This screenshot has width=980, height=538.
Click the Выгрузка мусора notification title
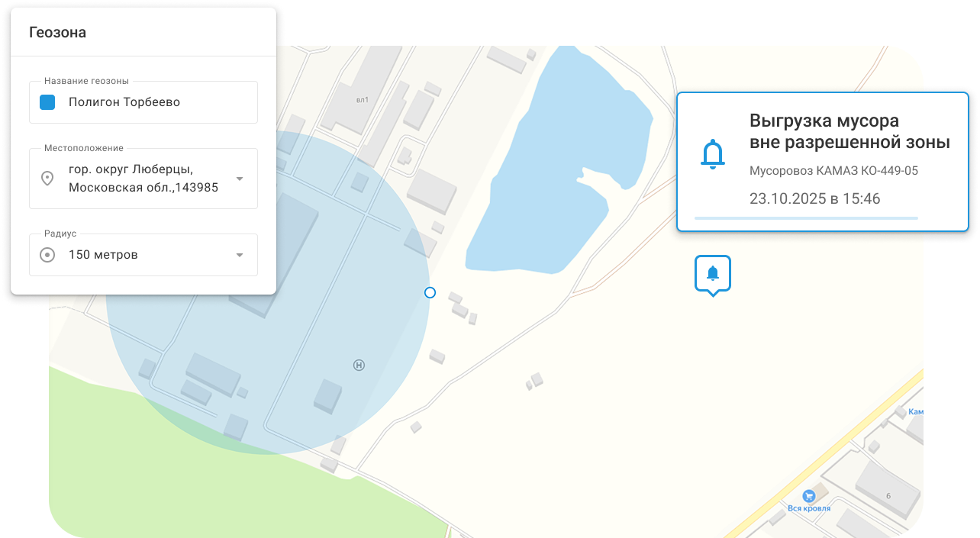(x=849, y=131)
